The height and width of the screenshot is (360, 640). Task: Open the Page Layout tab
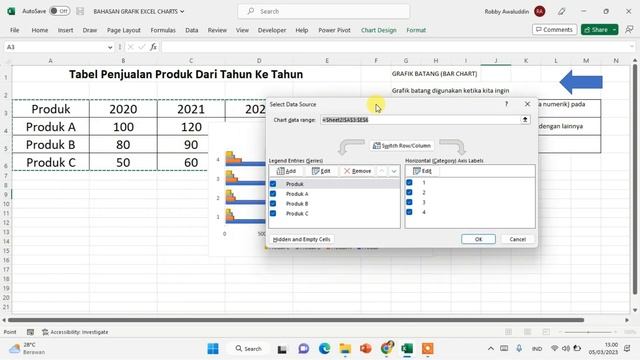click(x=124, y=30)
